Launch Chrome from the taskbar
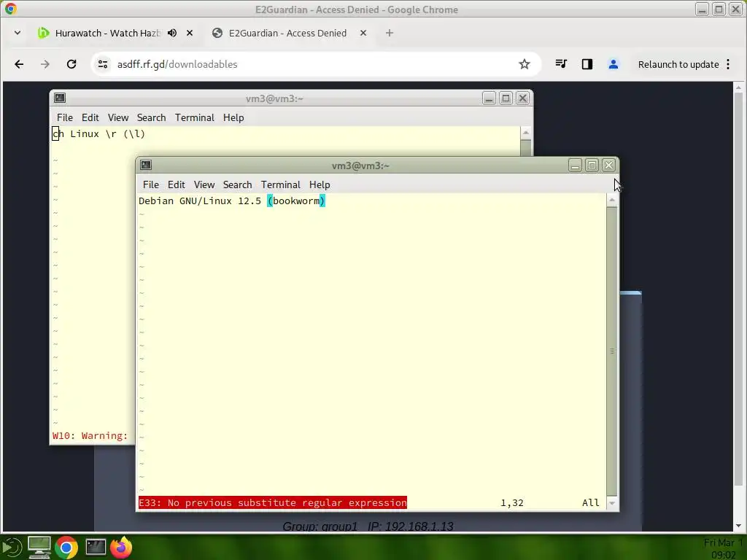Image resolution: width=747 pixels, height=560 pixels. (x=66, y=548)
